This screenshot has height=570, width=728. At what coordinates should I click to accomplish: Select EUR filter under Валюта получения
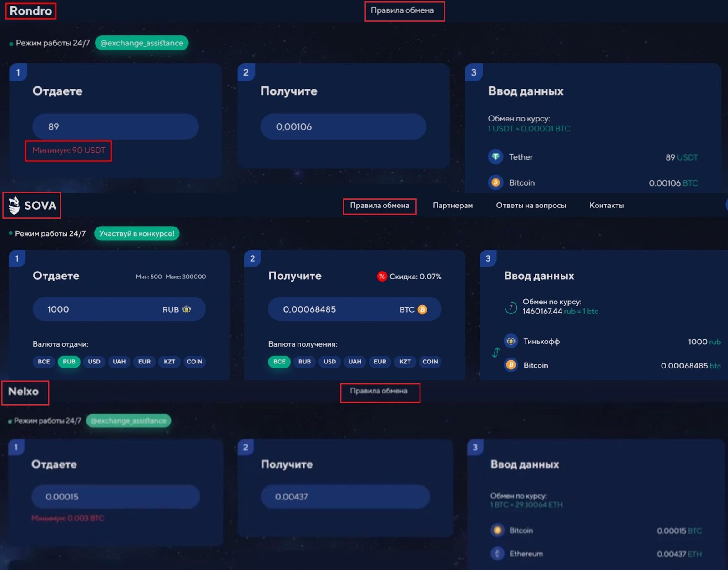tap(380, 362)
